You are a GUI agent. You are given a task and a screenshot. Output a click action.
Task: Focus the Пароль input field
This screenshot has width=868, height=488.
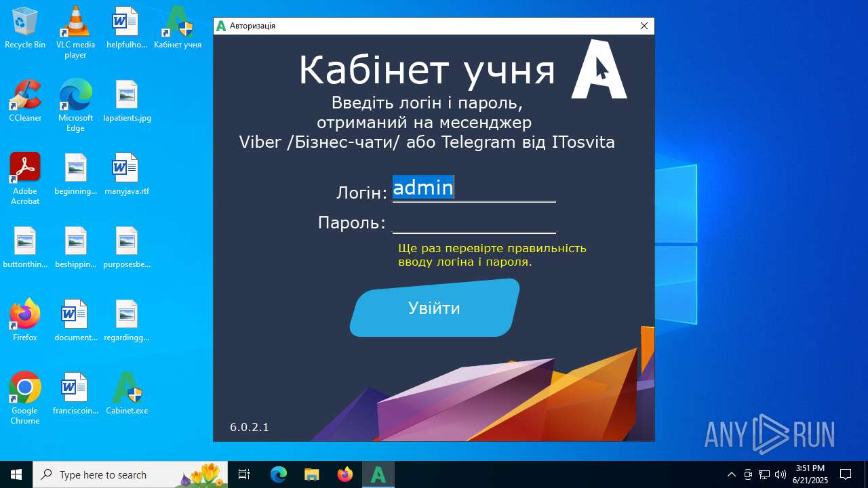(x=474, y=222)
